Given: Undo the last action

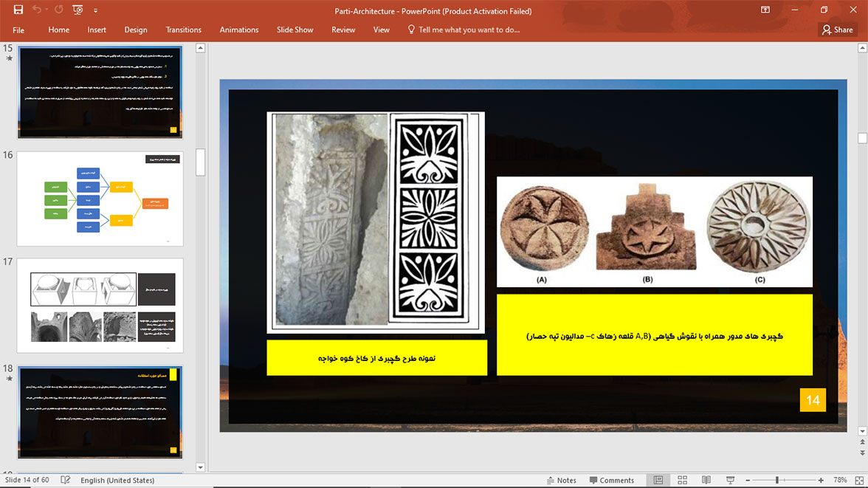Looking at the screenshot, I should [37, 10].
